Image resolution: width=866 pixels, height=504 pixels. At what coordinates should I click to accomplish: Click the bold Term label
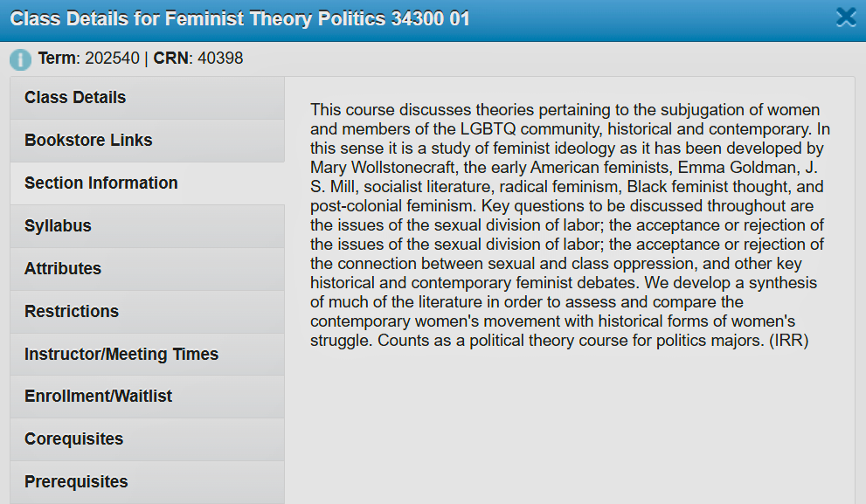pyautogui.click(x=56, y=58)
